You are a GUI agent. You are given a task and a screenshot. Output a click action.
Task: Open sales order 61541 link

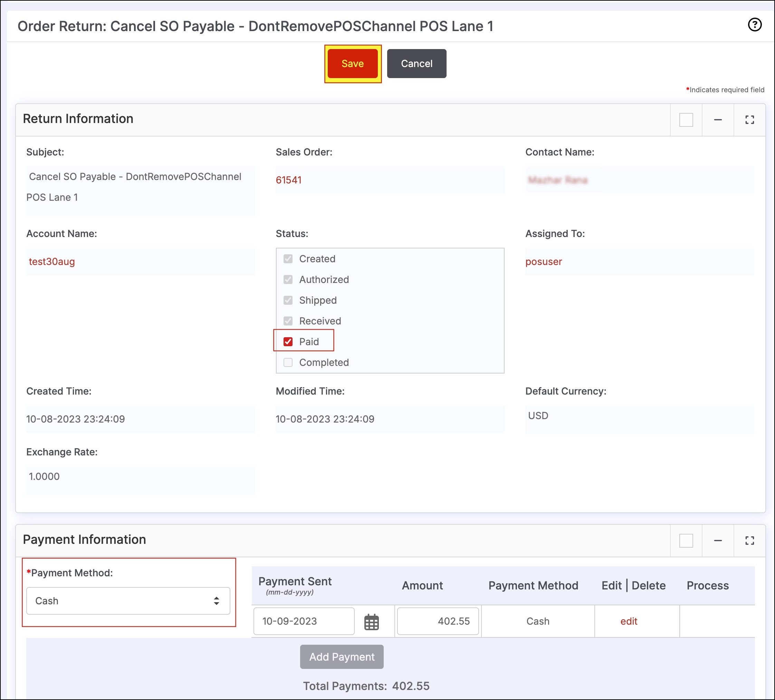pos(288,180)
